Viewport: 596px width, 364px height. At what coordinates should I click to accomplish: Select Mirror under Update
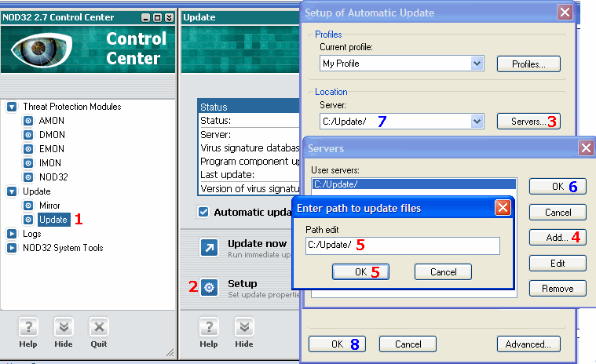[49, 206]
